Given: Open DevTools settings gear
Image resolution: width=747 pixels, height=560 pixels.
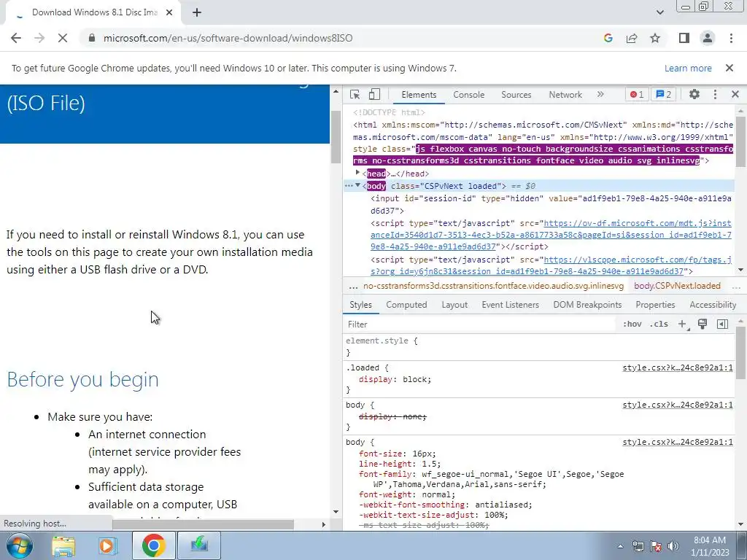Looking at the screenshot, I should point(694,94).
